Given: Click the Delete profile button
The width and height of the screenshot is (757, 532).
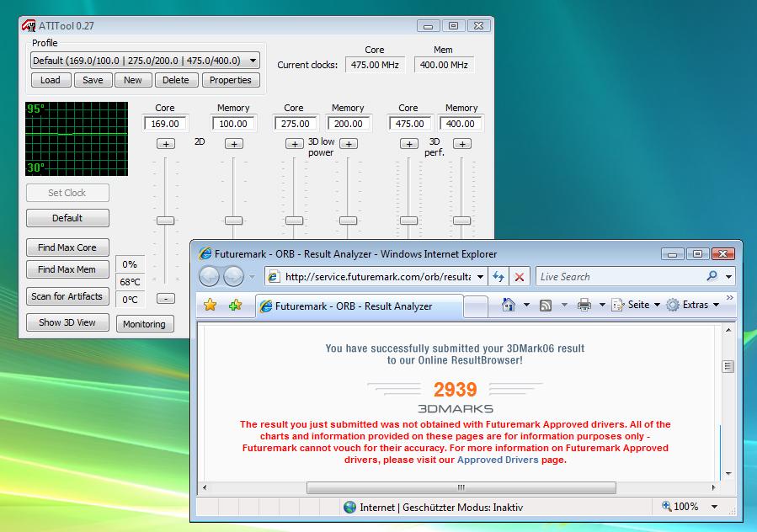Looking at the screenshot, I should [x=176, y=80].
